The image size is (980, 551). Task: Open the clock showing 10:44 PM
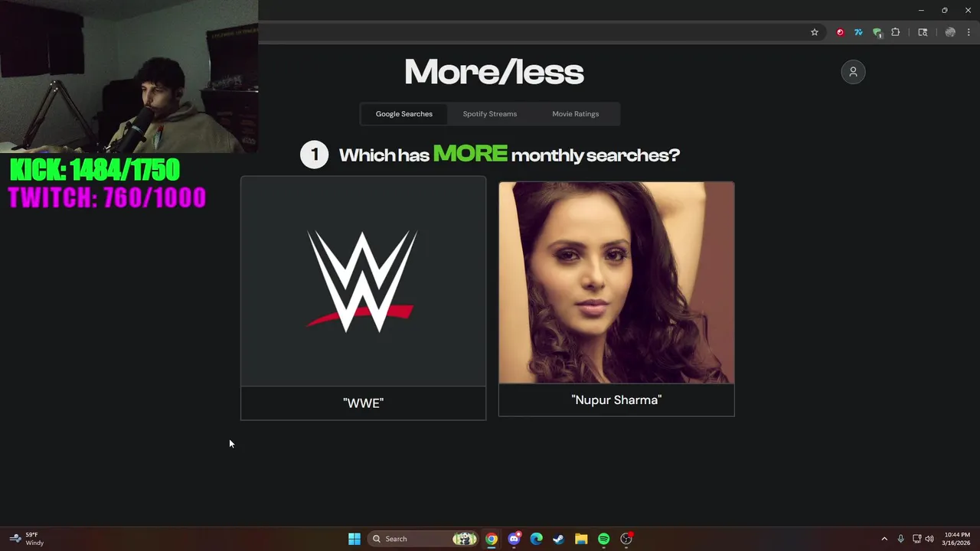tap(956, 539)
